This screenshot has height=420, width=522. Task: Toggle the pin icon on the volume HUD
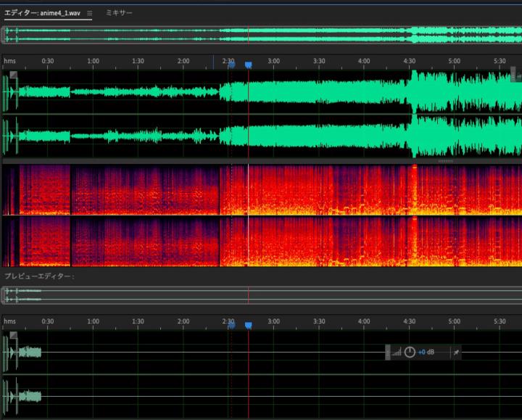tap(455, 353)
